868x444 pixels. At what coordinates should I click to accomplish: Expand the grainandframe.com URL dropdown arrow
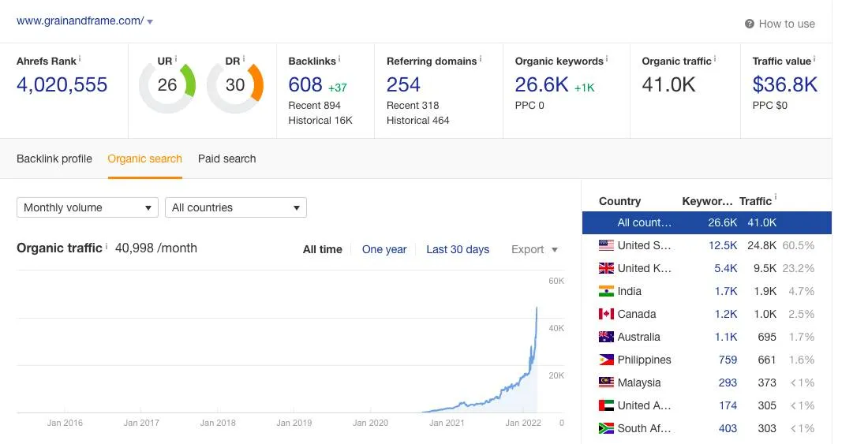coord(150,22)
